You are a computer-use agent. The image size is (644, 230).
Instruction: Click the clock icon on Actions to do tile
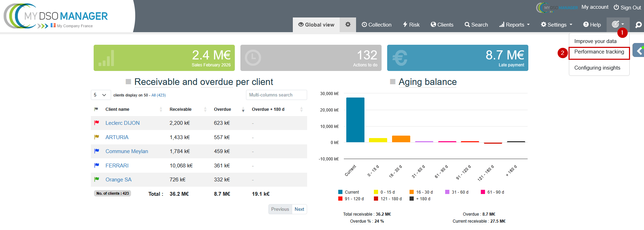253,58
